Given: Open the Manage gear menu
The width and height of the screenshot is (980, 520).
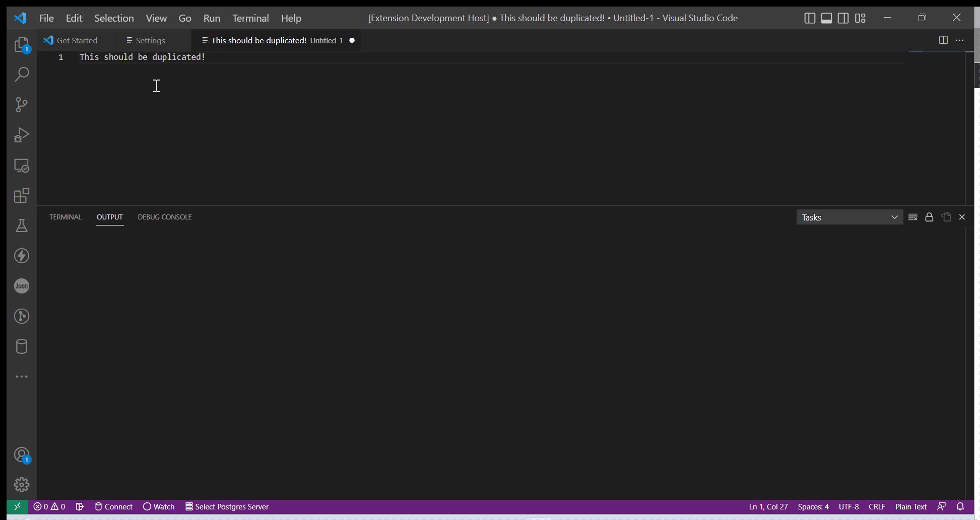Looking at the screenshot, I should point(22,484).
